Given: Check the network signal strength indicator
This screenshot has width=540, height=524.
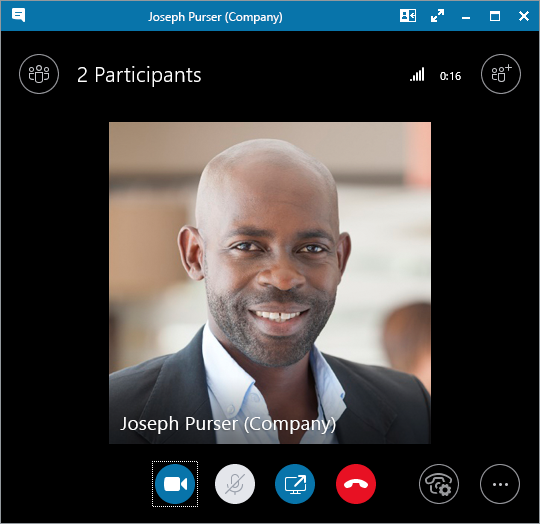Looking at the screenshot, I should click(417, 74).
